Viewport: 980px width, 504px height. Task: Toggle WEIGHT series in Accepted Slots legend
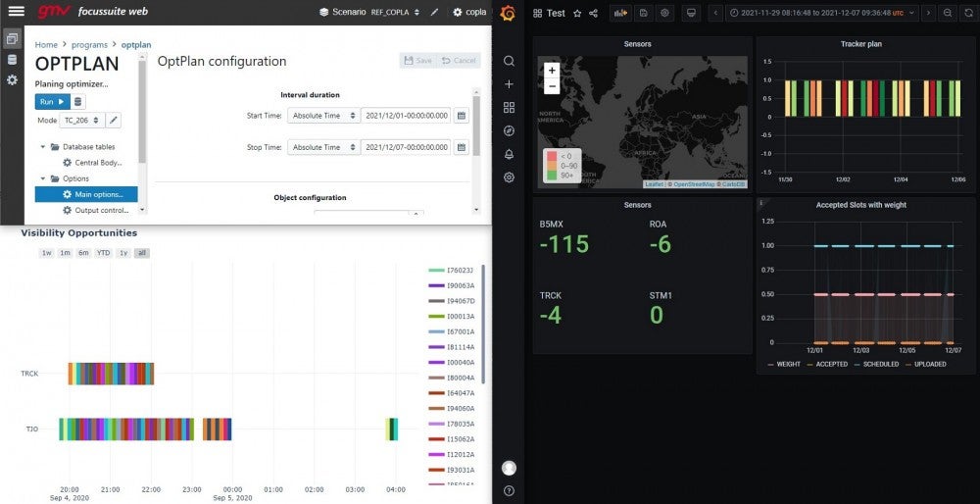click(x=784, y=364)
